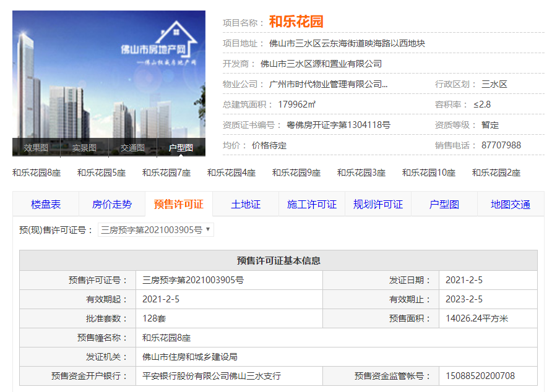Select the 和乐花园7座 building link

point(166,173)
